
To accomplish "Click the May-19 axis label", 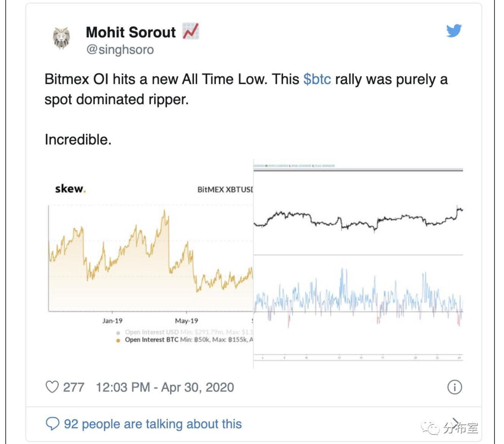I will (187, 321).
